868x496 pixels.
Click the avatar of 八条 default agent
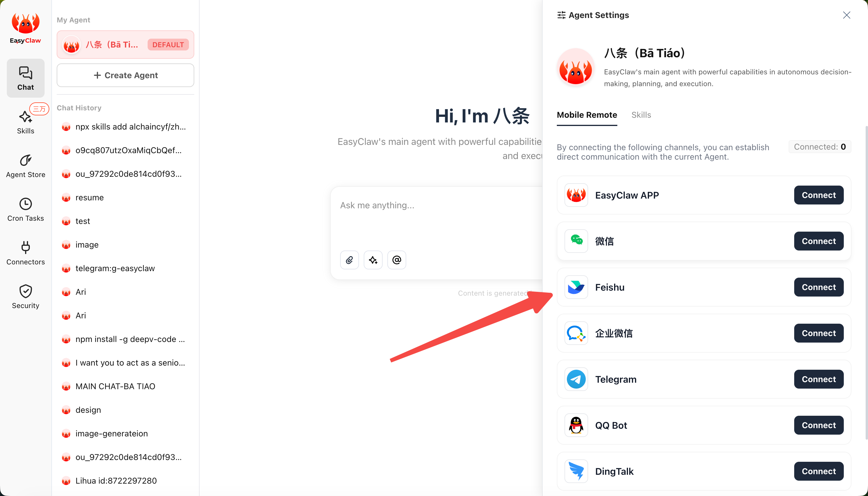[71, 45]
